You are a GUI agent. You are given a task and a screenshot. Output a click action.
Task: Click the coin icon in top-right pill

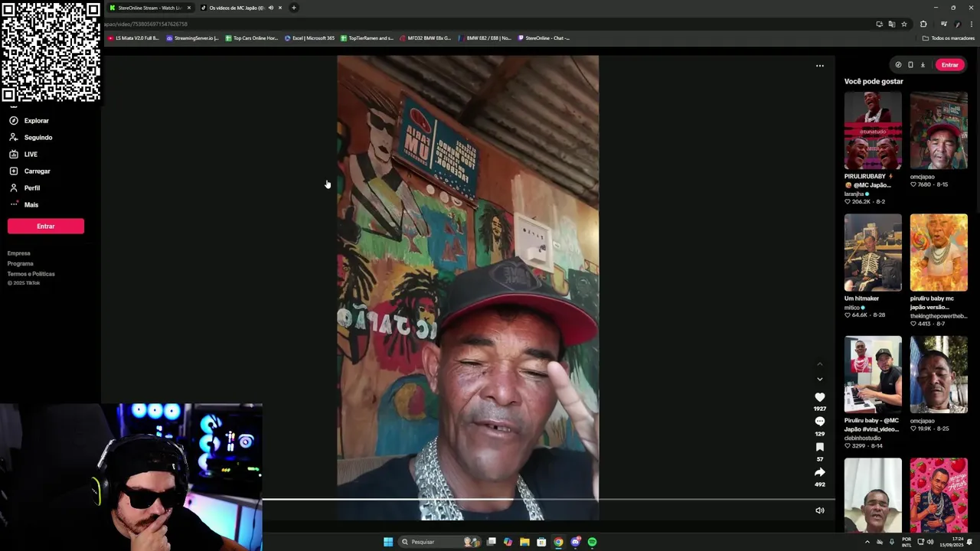tap(898, 65)
